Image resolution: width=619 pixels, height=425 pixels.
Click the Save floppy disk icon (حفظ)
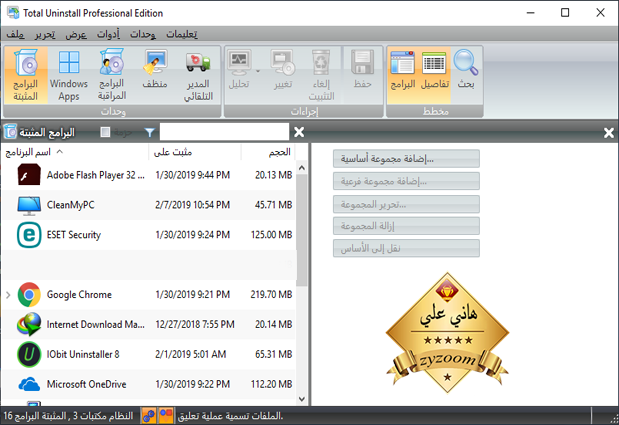[x=362, y=69]
